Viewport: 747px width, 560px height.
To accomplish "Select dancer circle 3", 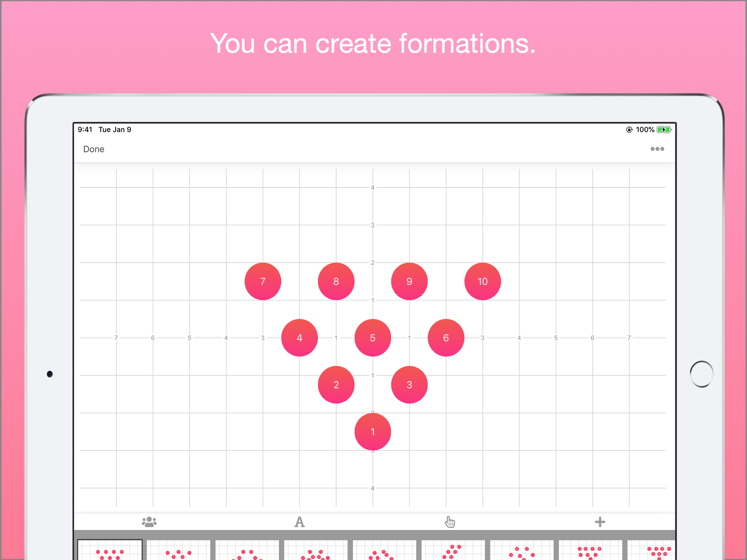I will coord(409,385).
